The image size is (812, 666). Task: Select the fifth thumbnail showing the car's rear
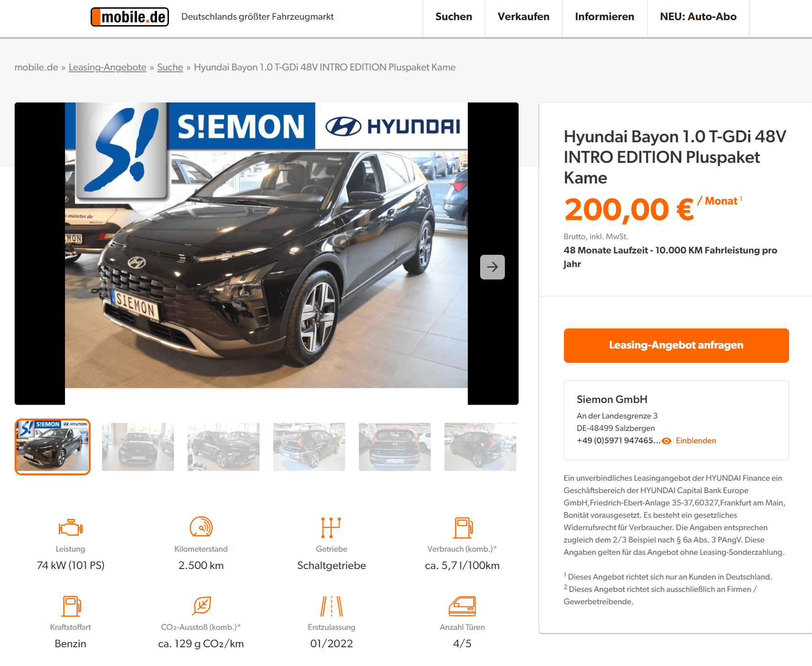click(395, 447)
